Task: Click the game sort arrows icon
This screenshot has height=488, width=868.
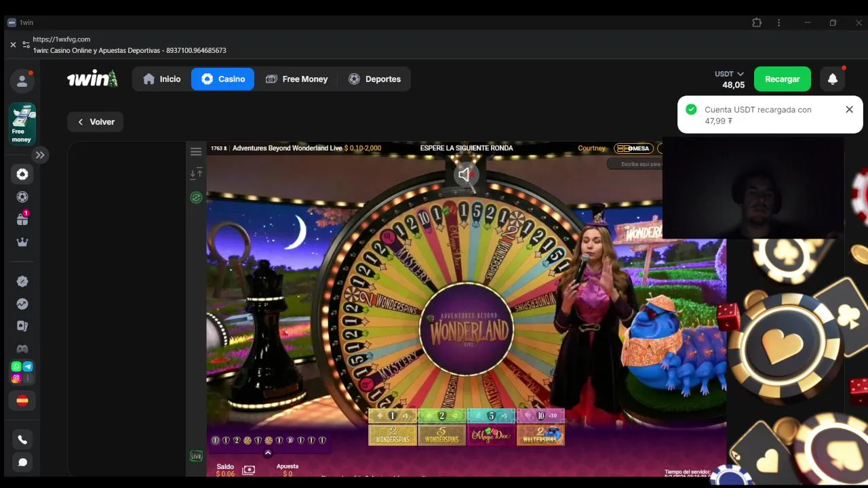Action: pos(196,174)
